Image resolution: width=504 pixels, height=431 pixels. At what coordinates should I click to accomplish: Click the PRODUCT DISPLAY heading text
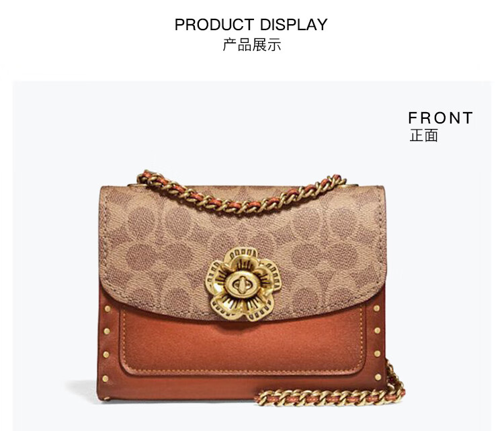251,25
